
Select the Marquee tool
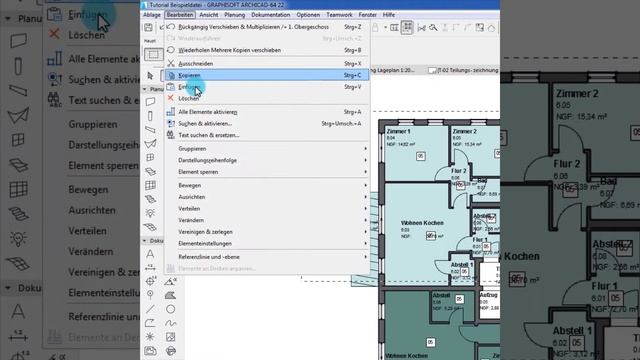point(153,54)
